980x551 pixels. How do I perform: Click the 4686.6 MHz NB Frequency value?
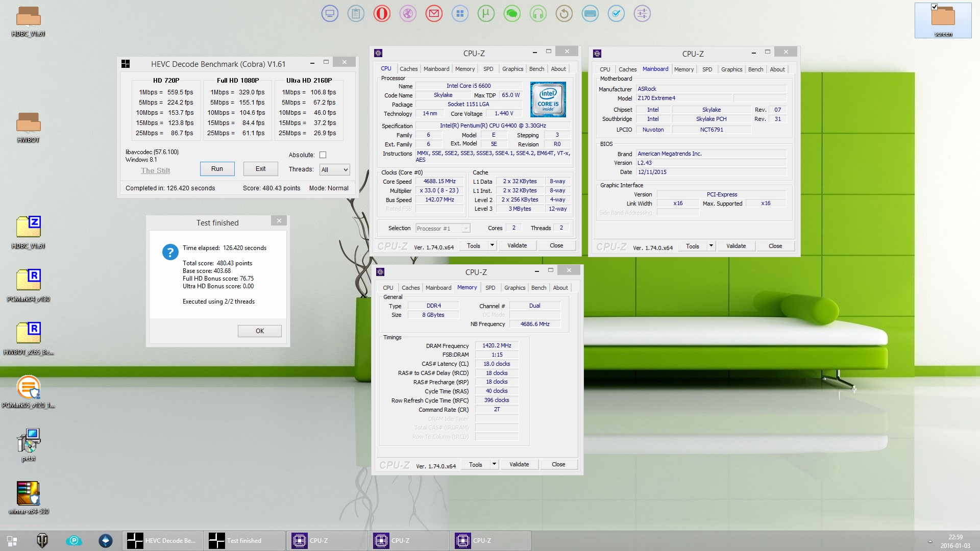(x=535, y=324)
